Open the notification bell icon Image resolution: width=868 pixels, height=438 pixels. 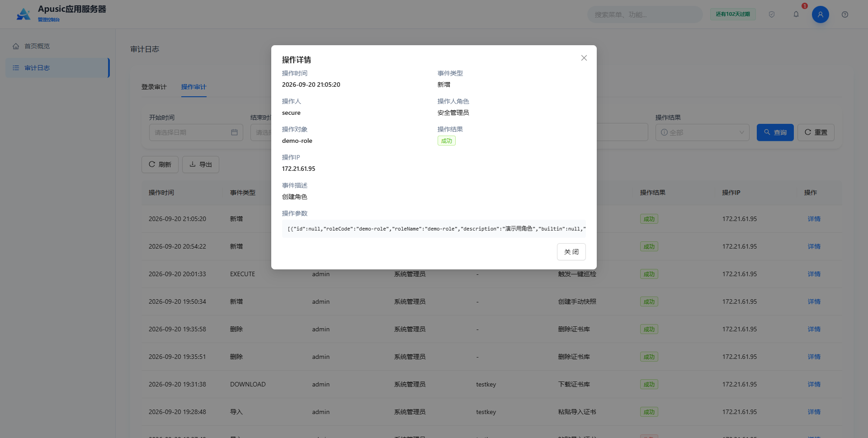click(x=796, y=14)
